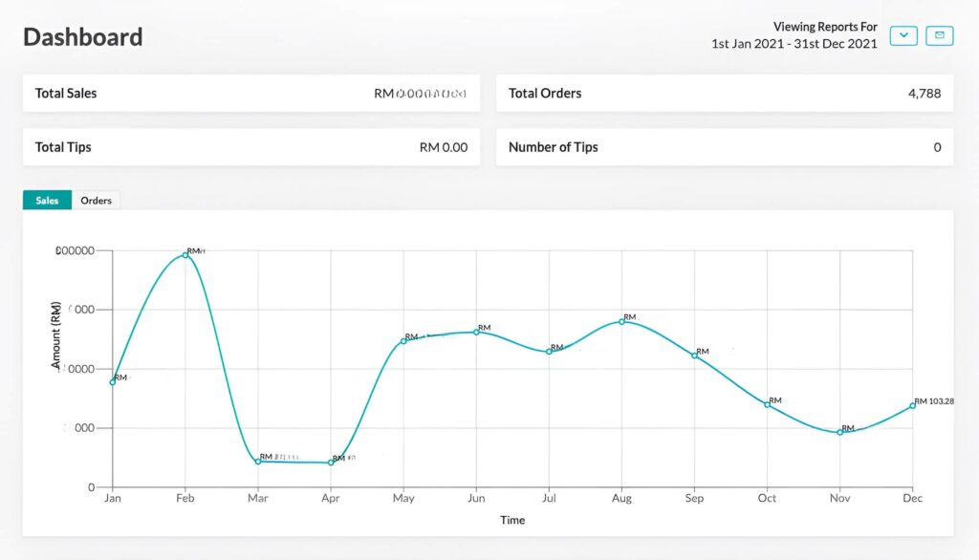979x560 pixels.
Task: Select the February peak data point marker
Action: point(185,254)
